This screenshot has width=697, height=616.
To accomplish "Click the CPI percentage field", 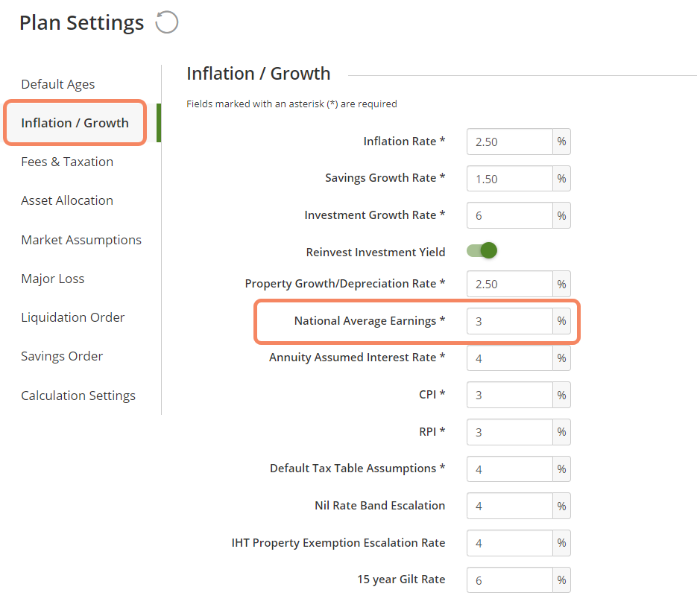I will 509,395.
